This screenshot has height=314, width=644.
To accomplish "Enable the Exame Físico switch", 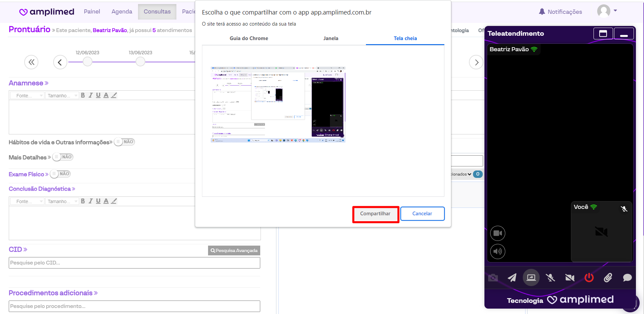I will (x=60, y=174).
